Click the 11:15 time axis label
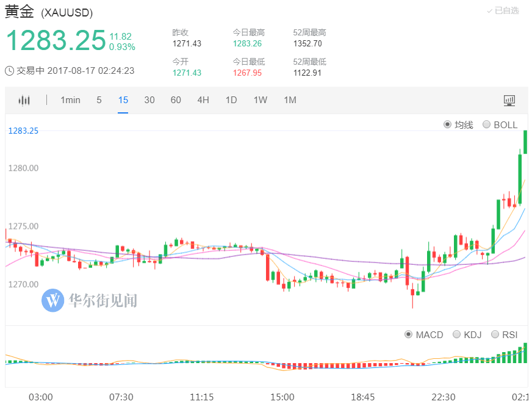 tap(202, 397)
